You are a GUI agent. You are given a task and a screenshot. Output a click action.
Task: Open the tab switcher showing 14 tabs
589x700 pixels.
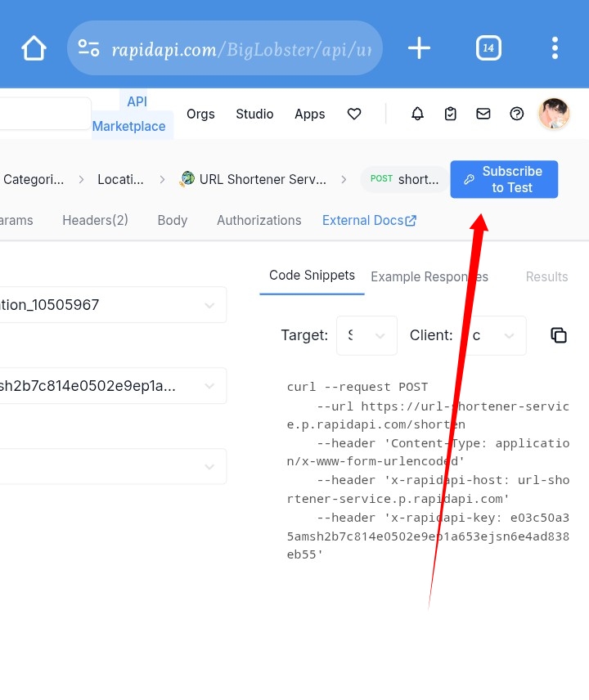point(488,48)
